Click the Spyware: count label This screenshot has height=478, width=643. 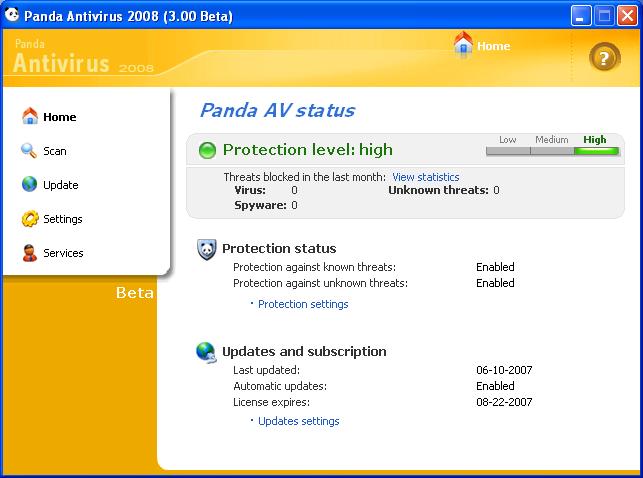coord(260,205)
